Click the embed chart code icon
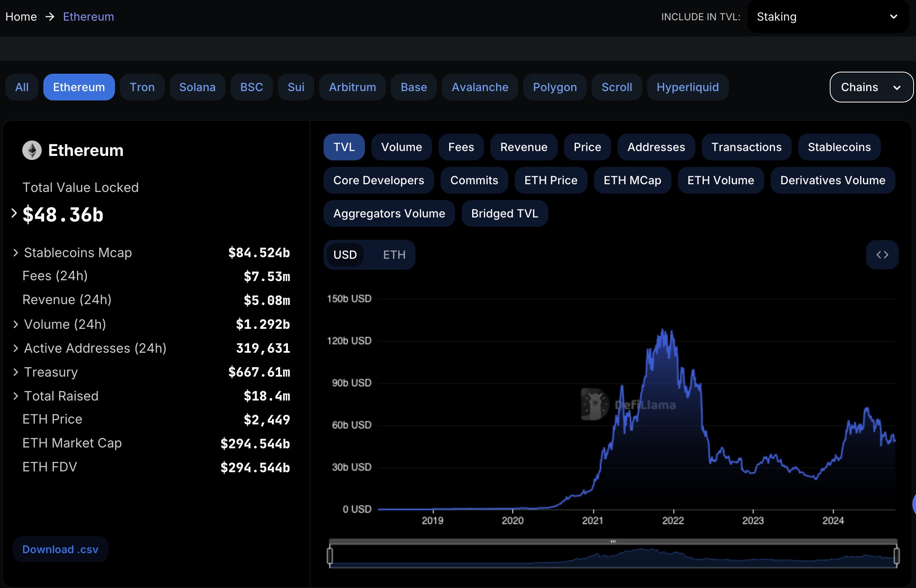The height and width of the screenshot is (588, 916). [882, 255]
